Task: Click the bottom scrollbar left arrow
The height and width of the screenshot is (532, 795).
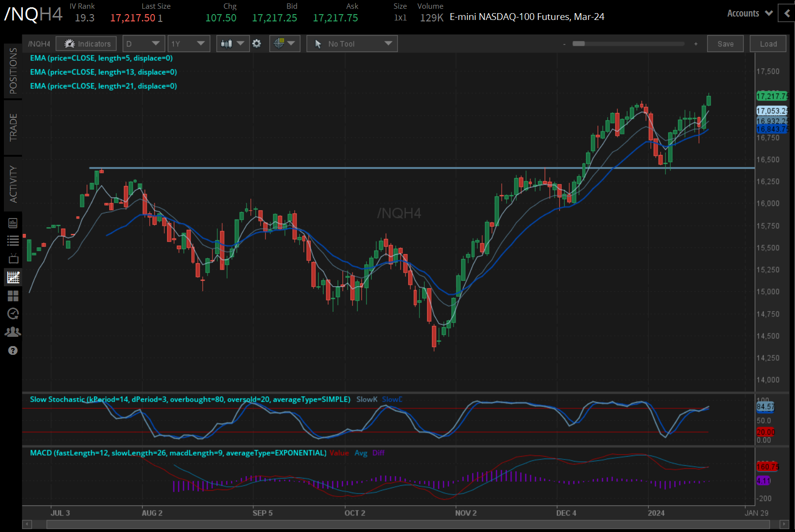Action: (27, 524)
